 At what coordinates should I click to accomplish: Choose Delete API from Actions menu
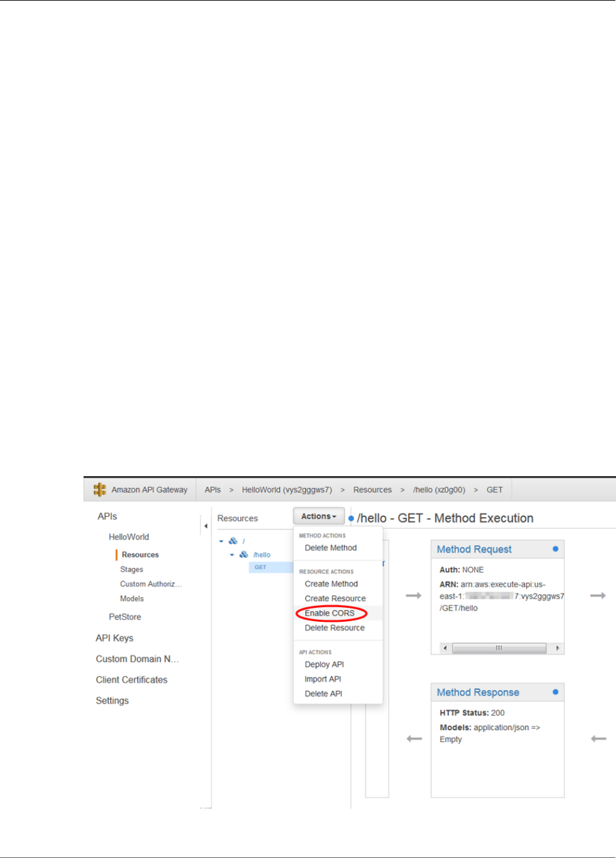click(x=324, y=693)
